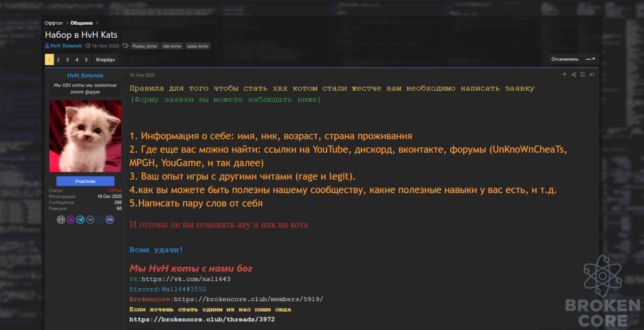Click the red Offline status text

[115, 190]
